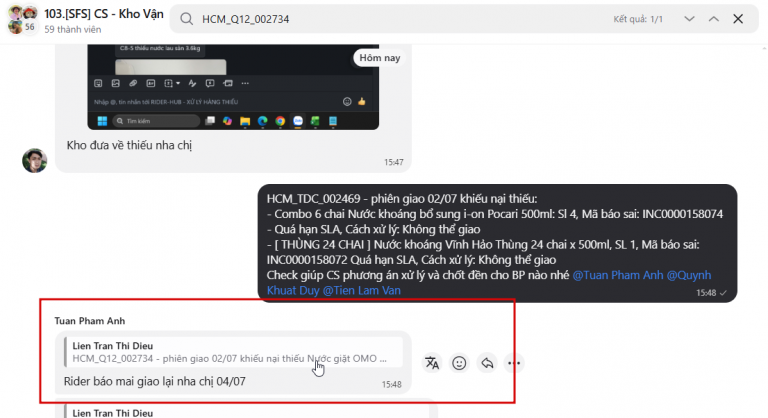Screen dimensions: 768x418
Task: Click the thumbs-up icon in embedded screenshot
Action: (361, 101)
